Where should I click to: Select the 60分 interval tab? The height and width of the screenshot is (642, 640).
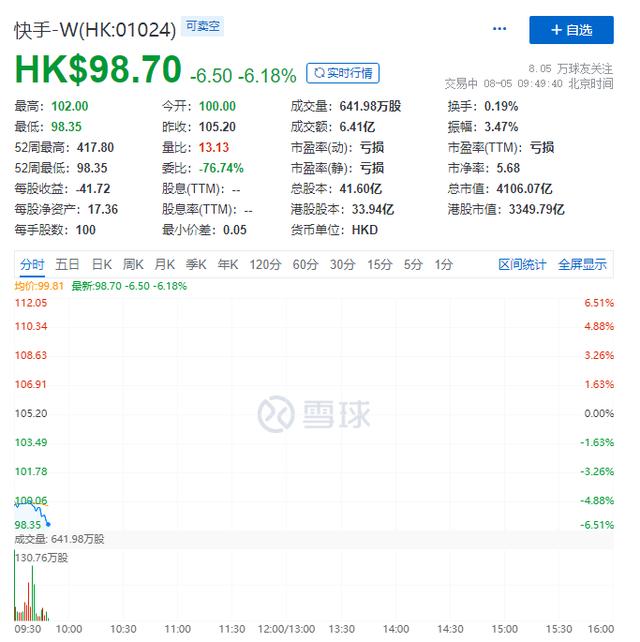(x=305, y=264)
